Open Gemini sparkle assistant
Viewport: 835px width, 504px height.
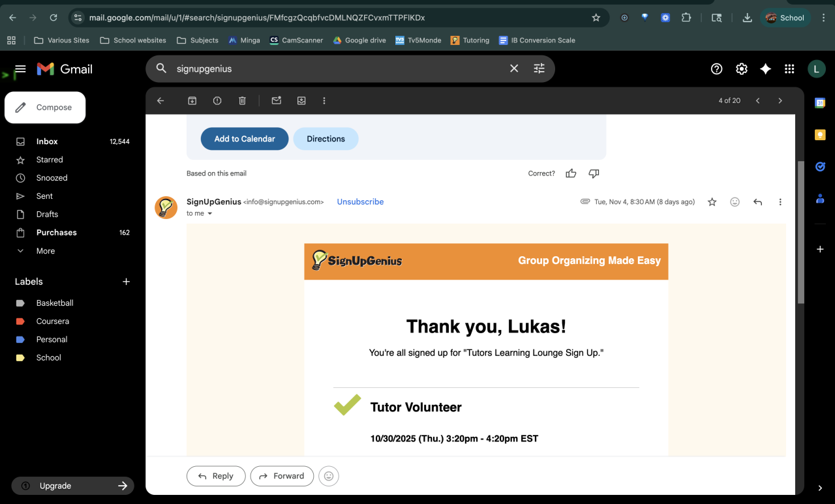pos(766,68)
